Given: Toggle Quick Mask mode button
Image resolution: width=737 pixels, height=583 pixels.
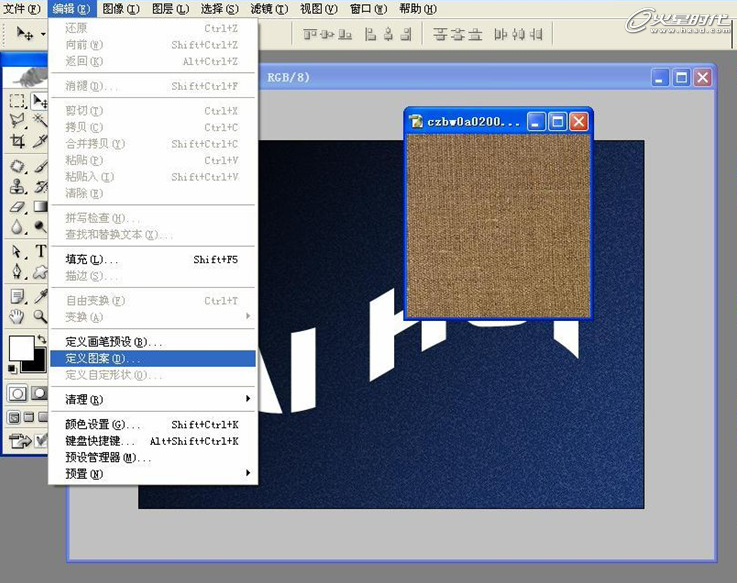Looking at the screenshot, I should coord(39,393).
